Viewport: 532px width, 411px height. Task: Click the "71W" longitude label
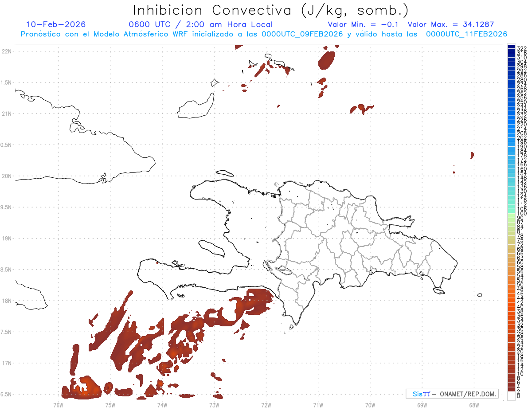click(x=318, y=405)
